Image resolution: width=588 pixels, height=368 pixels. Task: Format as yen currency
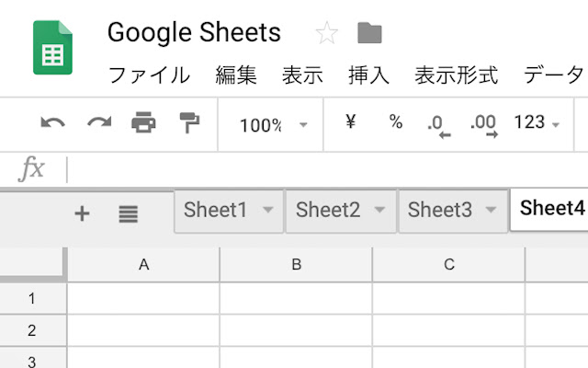(350, 122)
